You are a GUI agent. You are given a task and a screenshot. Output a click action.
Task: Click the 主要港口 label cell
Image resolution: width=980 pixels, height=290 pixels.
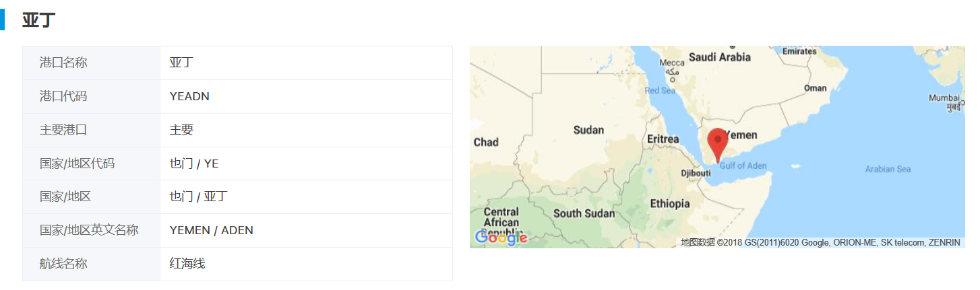tap(63, 130)
